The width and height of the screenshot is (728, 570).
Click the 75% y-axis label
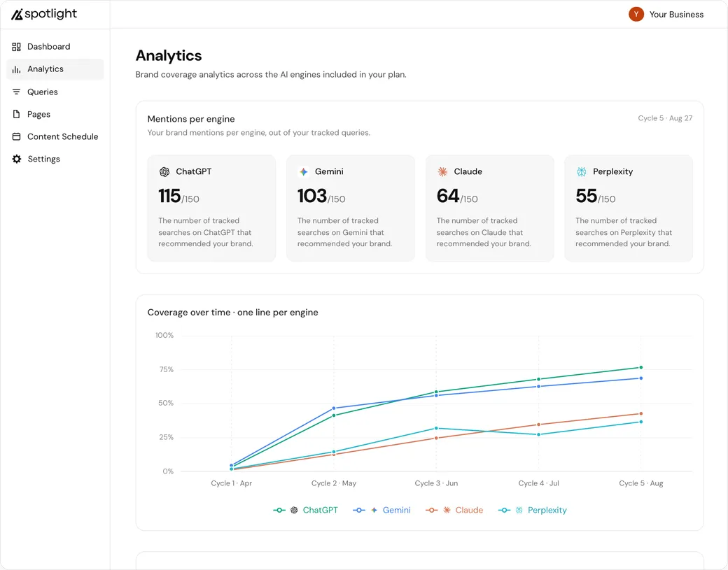click(166, 370)
